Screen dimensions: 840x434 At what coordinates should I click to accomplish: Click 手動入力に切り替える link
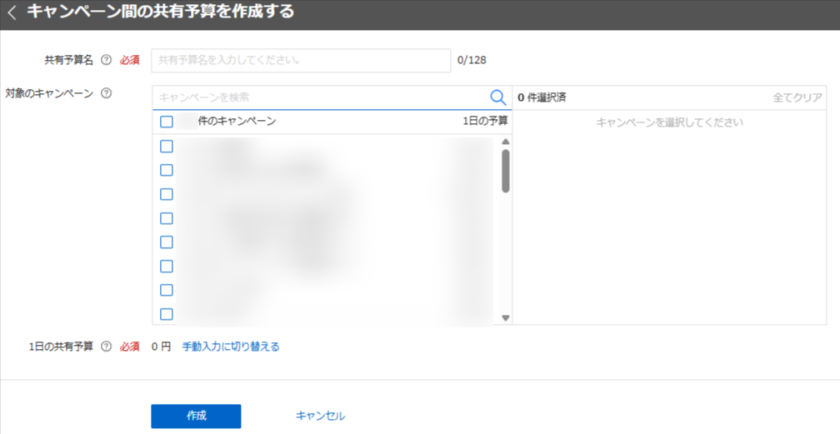(230, 347)
